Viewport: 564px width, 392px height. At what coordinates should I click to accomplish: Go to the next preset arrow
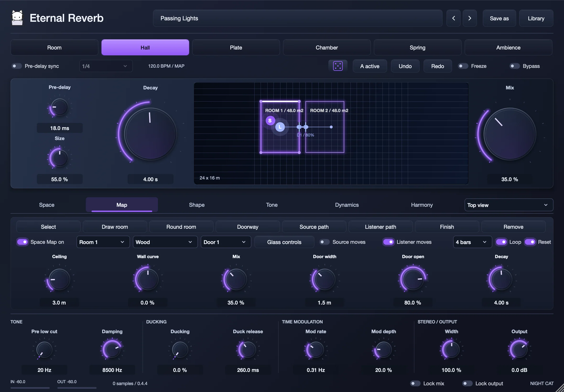pos(469,18)
